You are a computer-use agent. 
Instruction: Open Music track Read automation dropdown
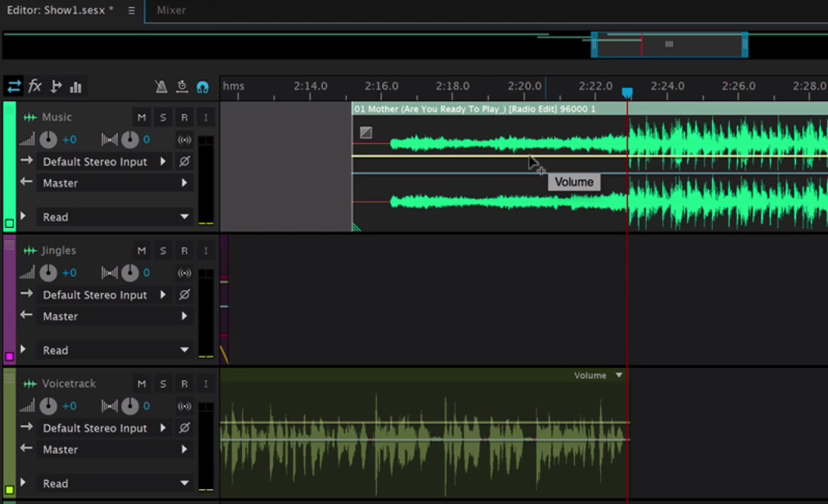[114, 217]
